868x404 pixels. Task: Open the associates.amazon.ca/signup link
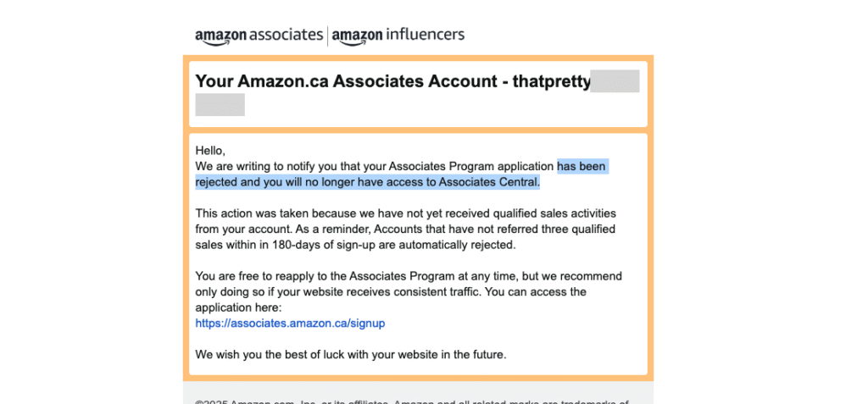click(x=290, y=323)
